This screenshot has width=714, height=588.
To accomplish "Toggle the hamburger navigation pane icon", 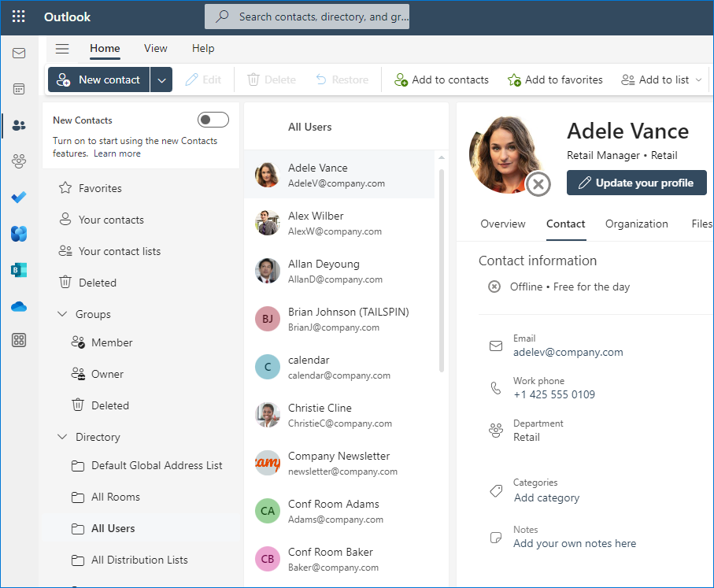I will coord(62,48).
